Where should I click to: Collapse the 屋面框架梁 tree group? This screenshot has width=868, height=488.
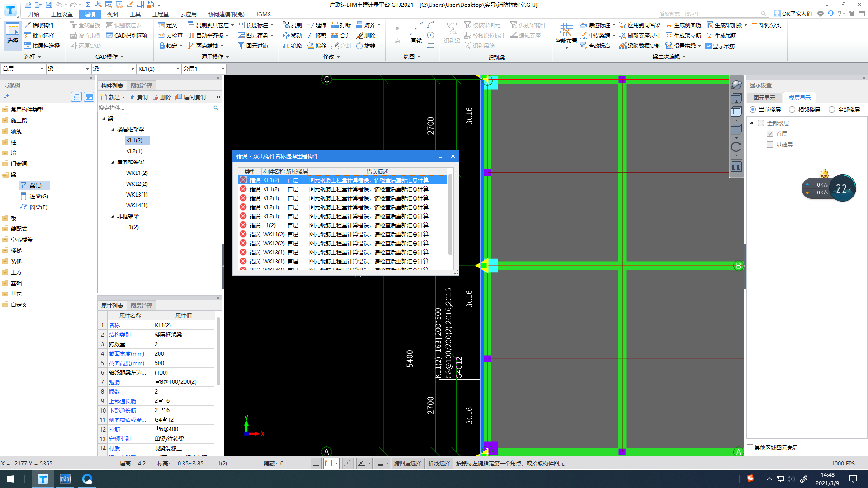[113, 162]
